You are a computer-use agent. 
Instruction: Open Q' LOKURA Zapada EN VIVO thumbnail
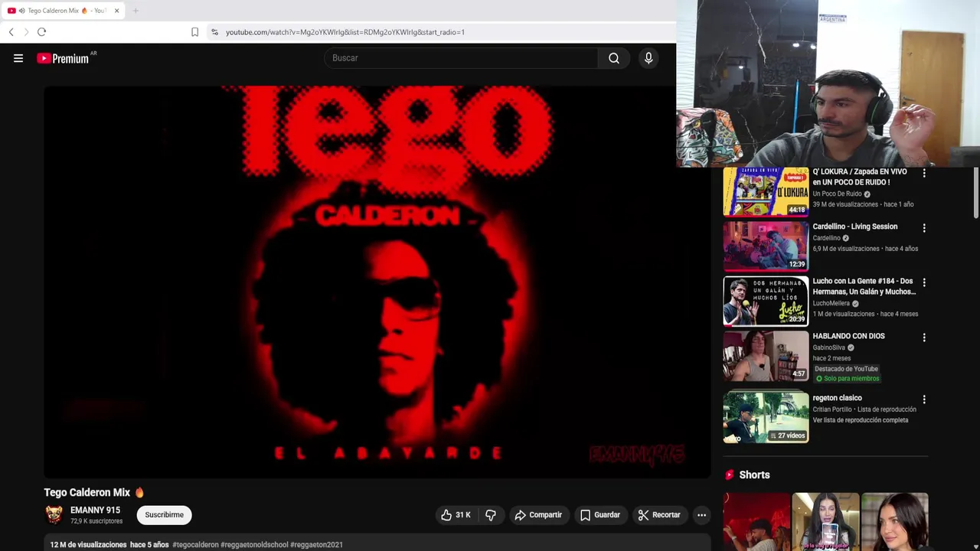766,193
